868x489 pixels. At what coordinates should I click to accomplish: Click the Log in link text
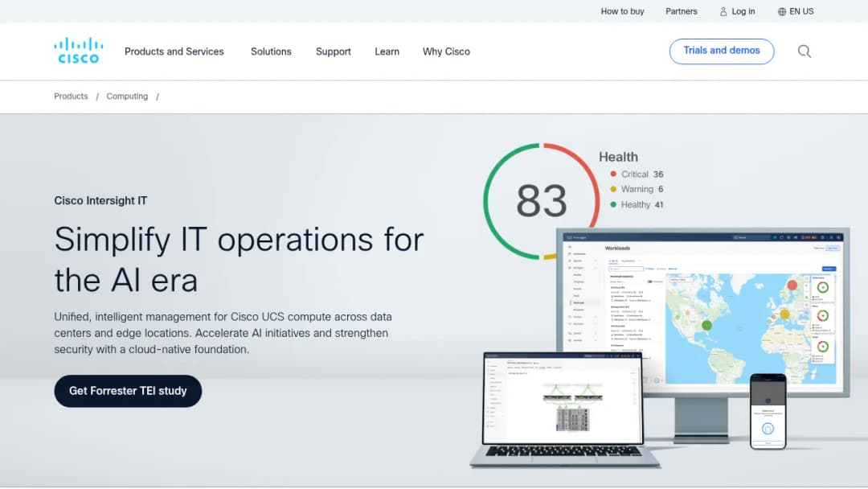pos(743,11)
